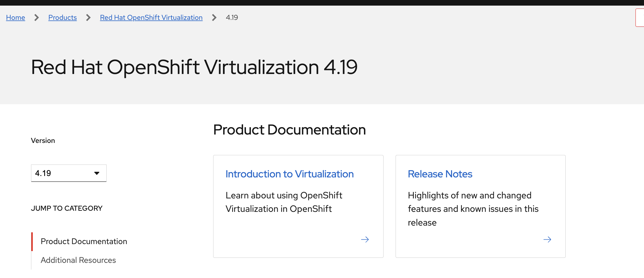Click the red-outlined button at top right edge

640,18
